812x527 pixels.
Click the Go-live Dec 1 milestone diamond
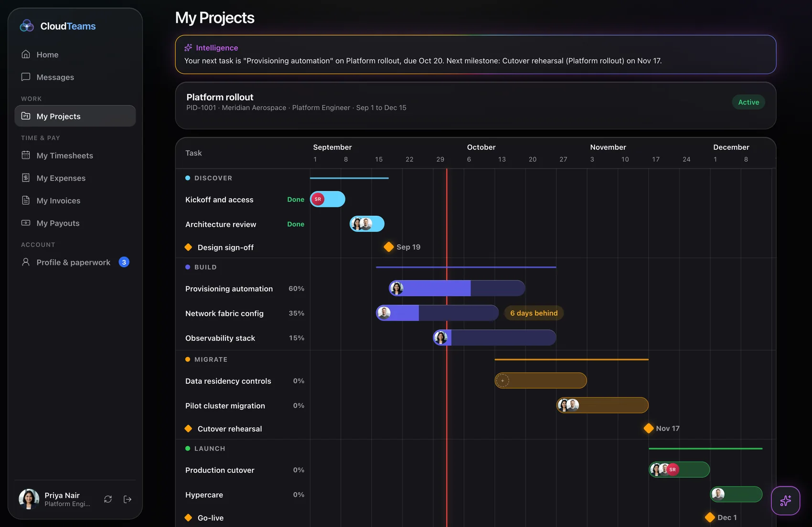(x=710, y=517)
